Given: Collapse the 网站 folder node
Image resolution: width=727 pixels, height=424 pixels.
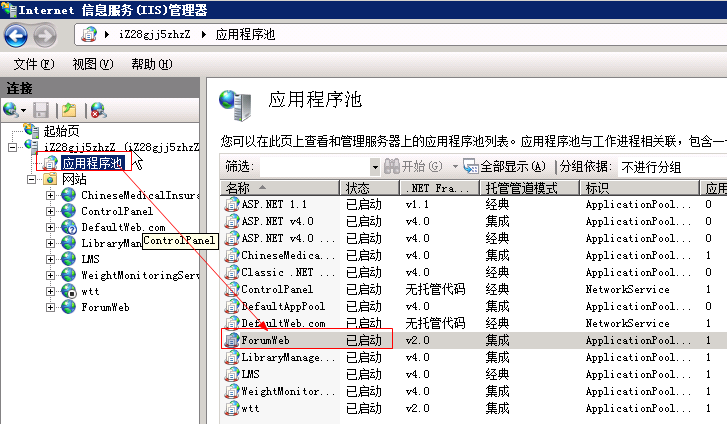Looking at the screenshot, I should click(32, 180).
